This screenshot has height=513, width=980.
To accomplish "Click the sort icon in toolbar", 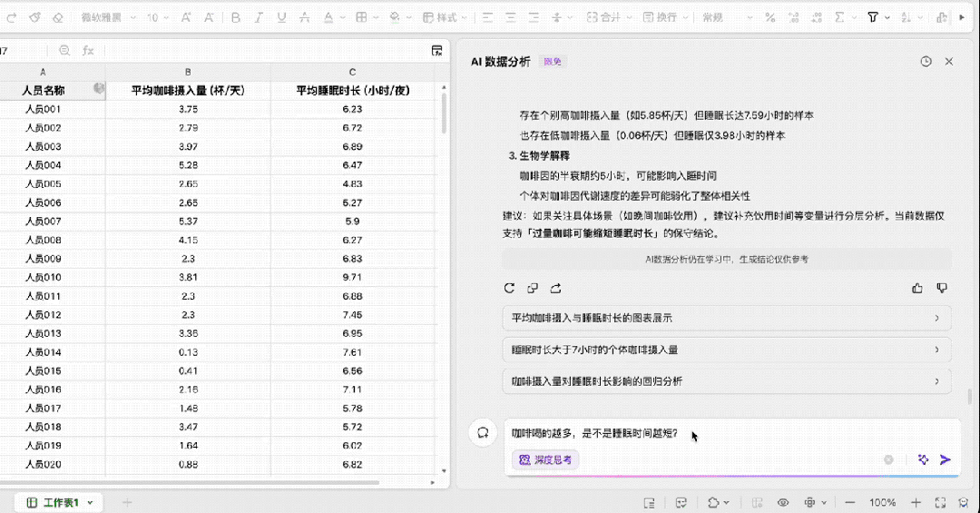I will pos(906,17).
